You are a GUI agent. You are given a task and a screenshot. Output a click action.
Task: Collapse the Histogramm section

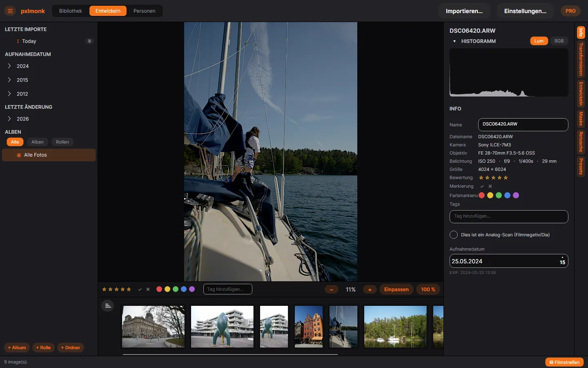(454, 41)
